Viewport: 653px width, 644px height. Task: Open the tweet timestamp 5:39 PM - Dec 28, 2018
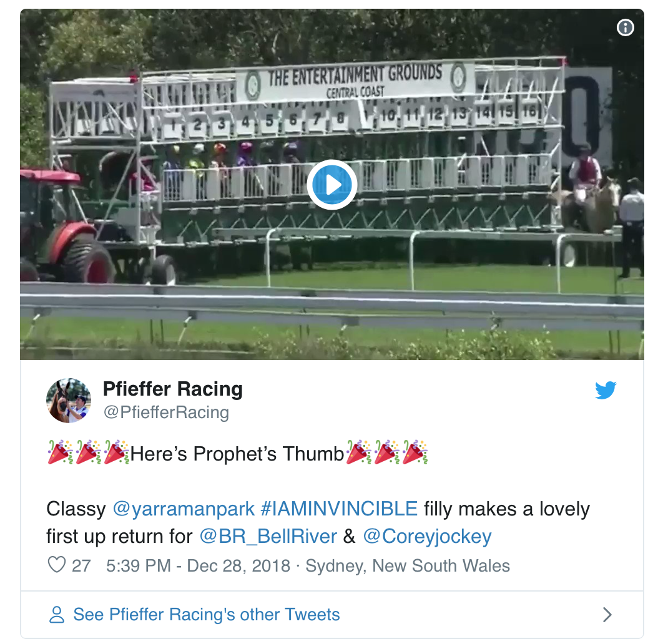[x=199, y=566]
